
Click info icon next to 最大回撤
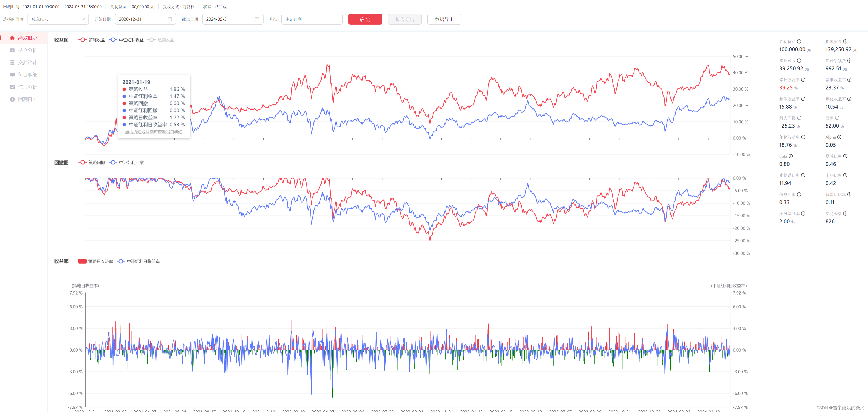click(x=799, y=118)
